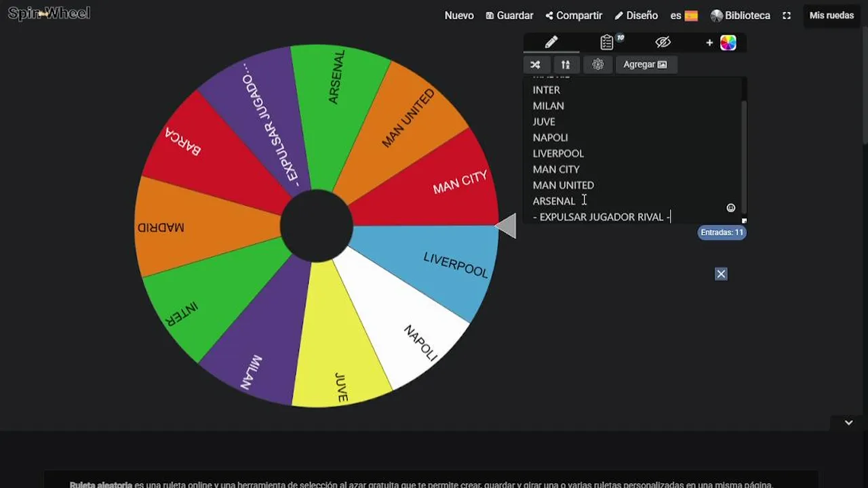Click the ARSENAL entry in the list
The height and width of the screenshot is (488, 868).
[x=554, y=201]
